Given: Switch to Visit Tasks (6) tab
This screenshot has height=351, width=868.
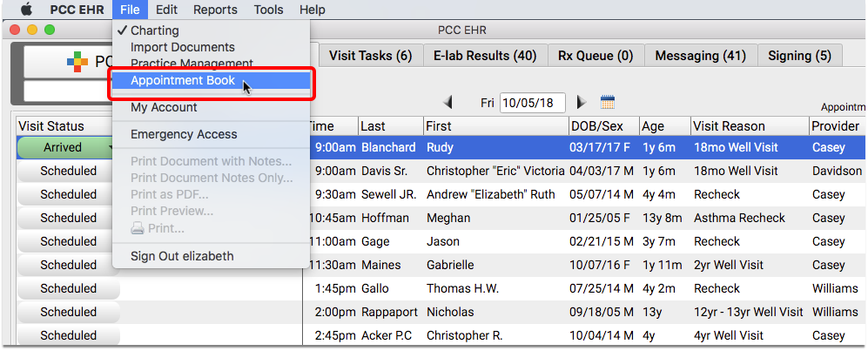Looking at the screenshot, I should pos(370,56).
